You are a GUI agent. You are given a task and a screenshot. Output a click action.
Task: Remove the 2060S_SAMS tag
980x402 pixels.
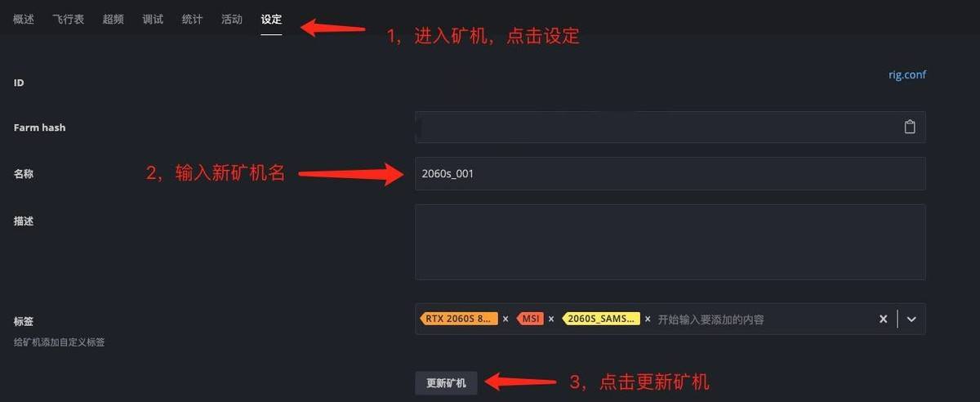(648, 319)
